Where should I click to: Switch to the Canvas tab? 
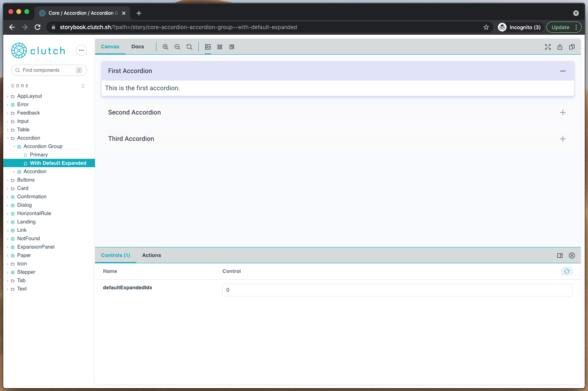(x=110, y=47)
